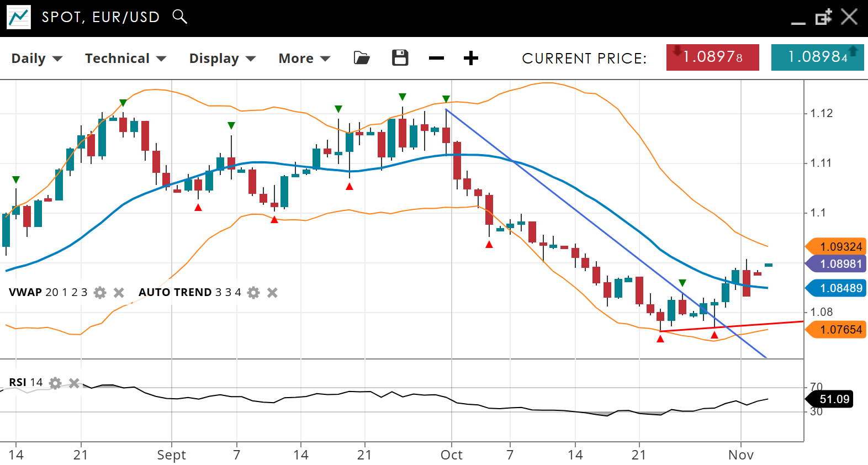Open RSI 14 settings gear
This screenshot has width=868, height=465.
coord(55,383)
